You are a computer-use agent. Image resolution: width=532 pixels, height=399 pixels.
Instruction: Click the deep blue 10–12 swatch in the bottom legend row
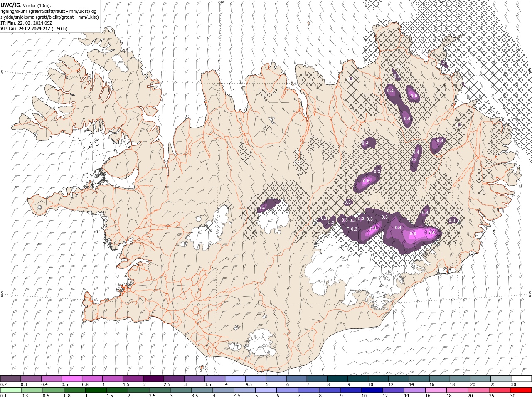point(372,390)
